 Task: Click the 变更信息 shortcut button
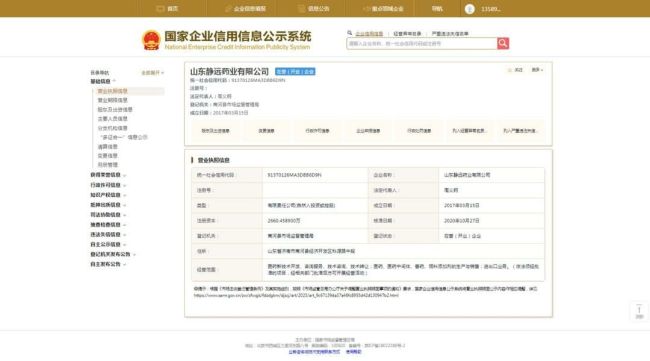[x=266, y=131]
